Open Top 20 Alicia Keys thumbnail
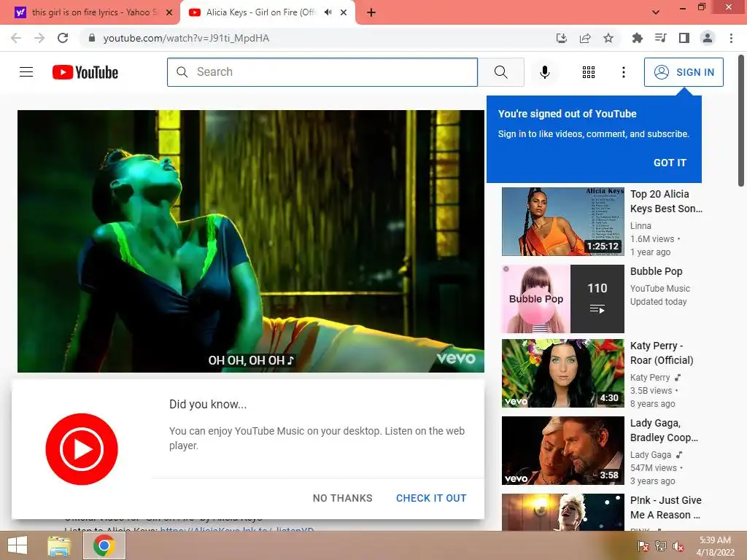This screenshot has height=560, width=747. [x=562, y=222]
